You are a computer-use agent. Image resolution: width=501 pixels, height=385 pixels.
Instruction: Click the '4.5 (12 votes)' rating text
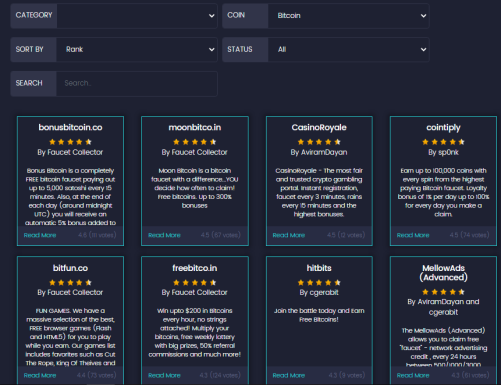click(x=346, y=235)
